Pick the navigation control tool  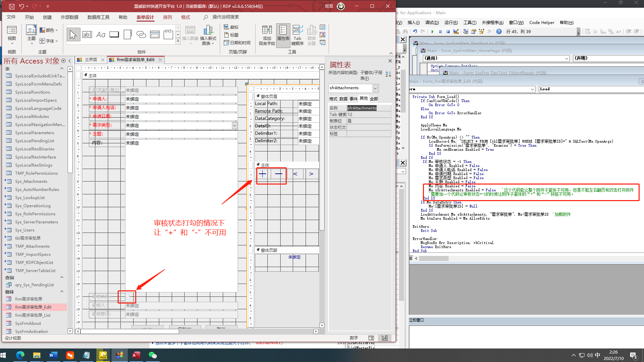point(155,34)
